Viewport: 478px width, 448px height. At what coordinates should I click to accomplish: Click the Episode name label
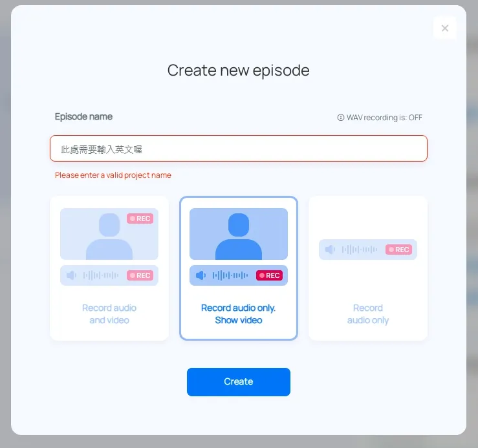[x=83, y=117]
